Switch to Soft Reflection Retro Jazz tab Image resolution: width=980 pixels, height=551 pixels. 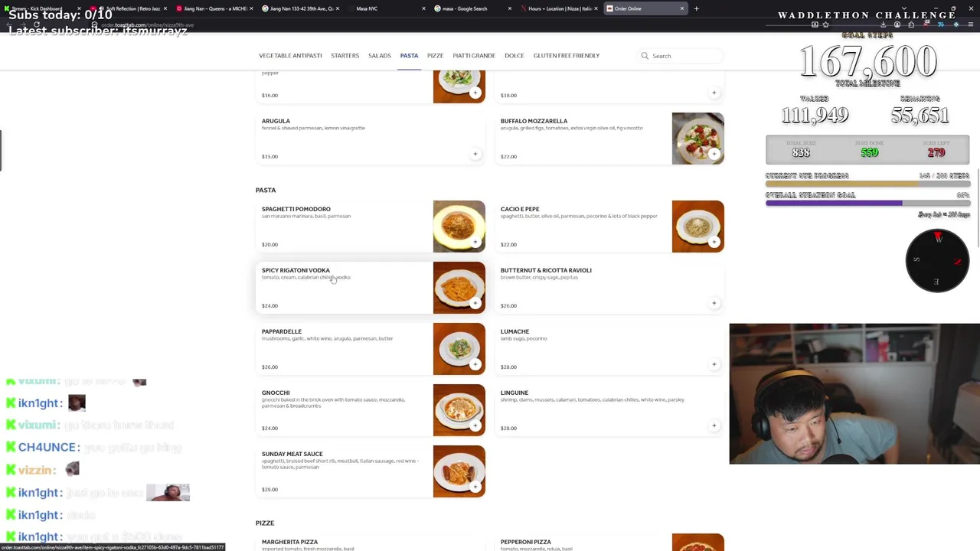(129, 8)
